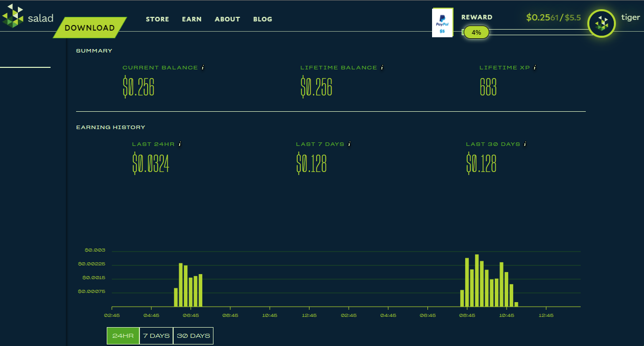This screenshot has height=346, width=644.
Task: Click info icon beside Last 7 Days
Action: click(349, 144)
